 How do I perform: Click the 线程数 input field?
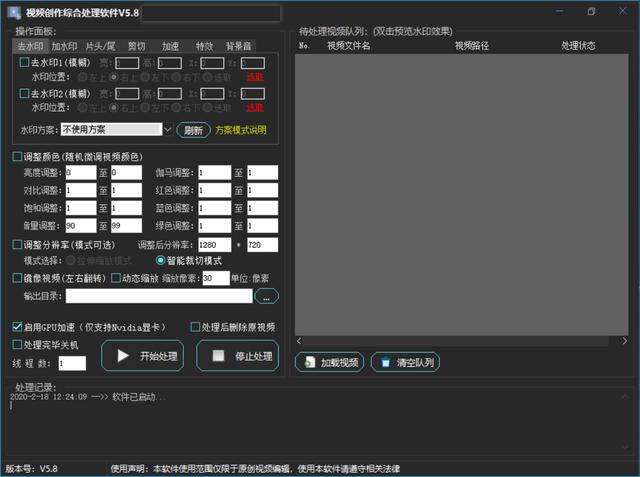72,363
